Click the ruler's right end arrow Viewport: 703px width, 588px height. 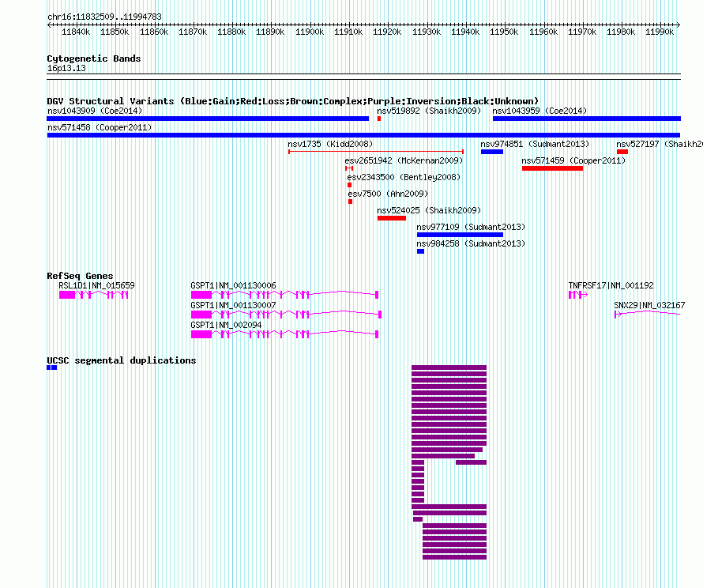pyautogui.click(x=679, y=24)
